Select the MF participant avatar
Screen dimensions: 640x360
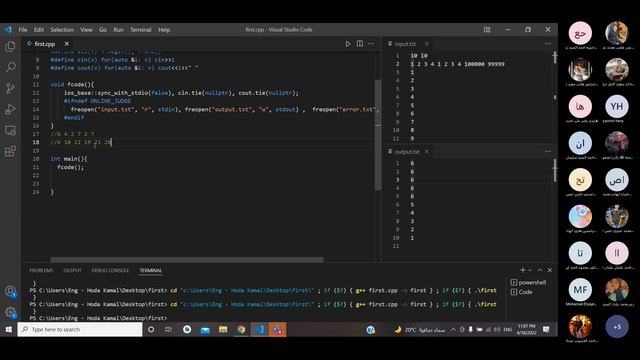click(580, 290)
